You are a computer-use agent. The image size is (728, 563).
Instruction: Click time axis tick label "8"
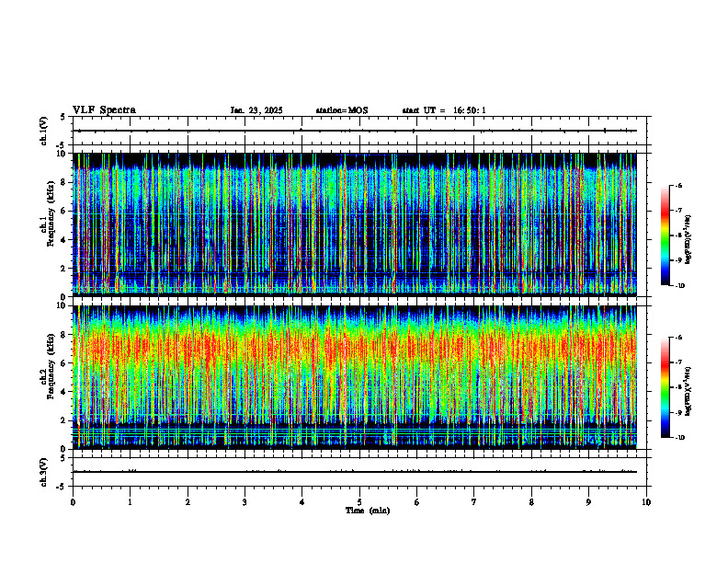pos(531,502)
